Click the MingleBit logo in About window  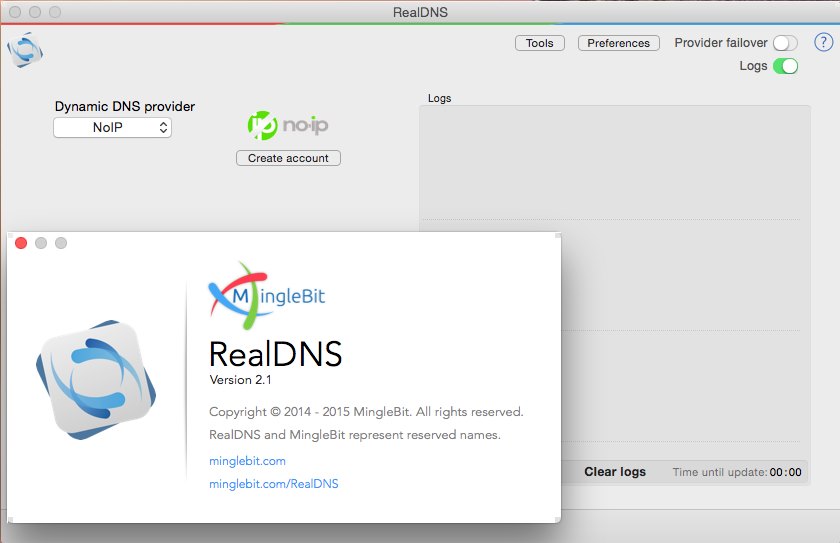(267, 295)
